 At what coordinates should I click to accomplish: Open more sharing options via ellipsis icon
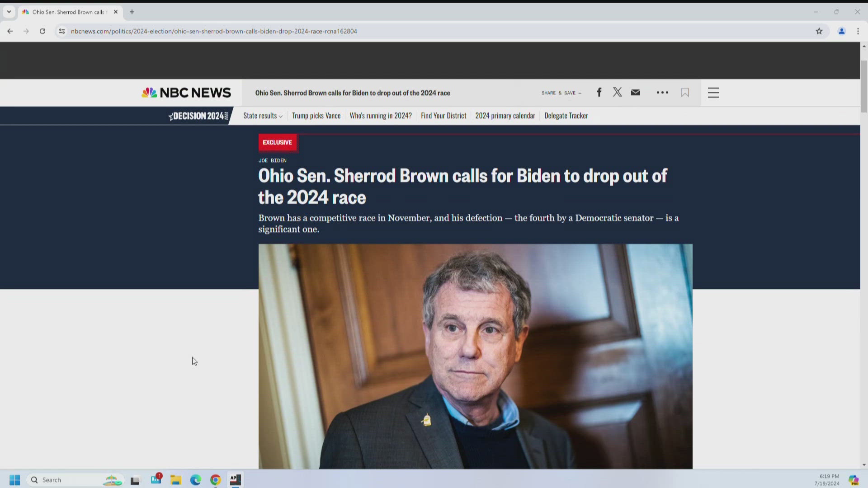click(x=662, y=92)
